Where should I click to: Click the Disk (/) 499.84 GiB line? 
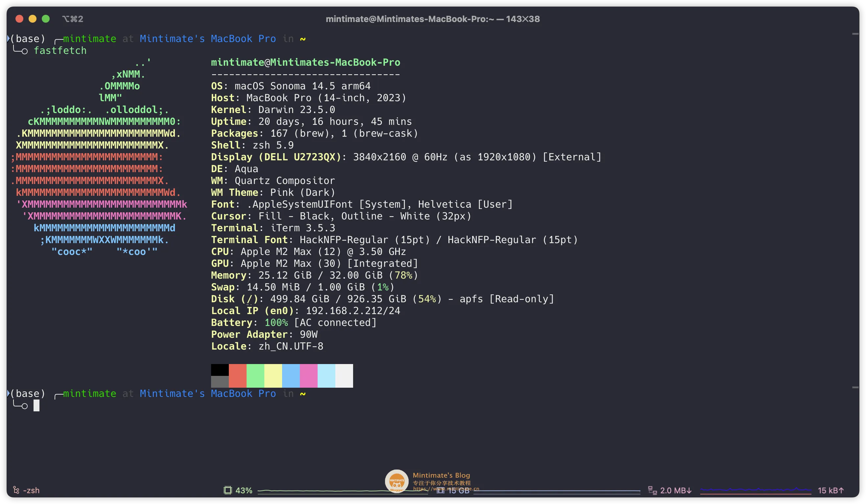pos(382,299)
